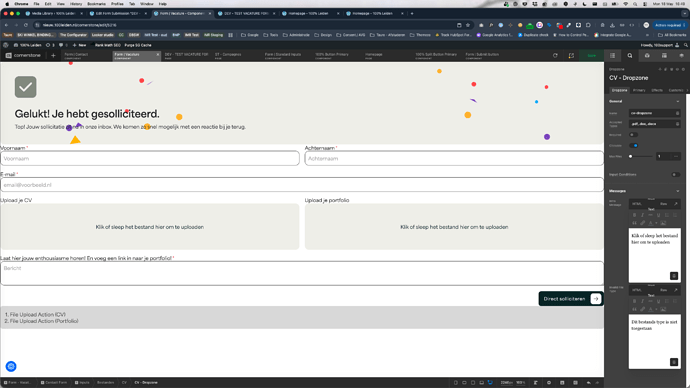The height and width of the screenshot is (388, 690).
Task: Open the outline panel icon in sidebar header
Action: pos(613,55)
